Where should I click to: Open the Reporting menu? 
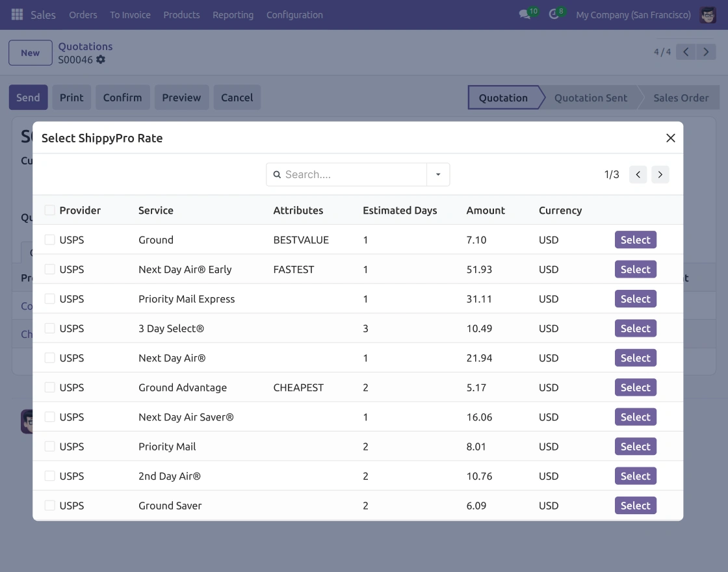click(x=233, y=15)
